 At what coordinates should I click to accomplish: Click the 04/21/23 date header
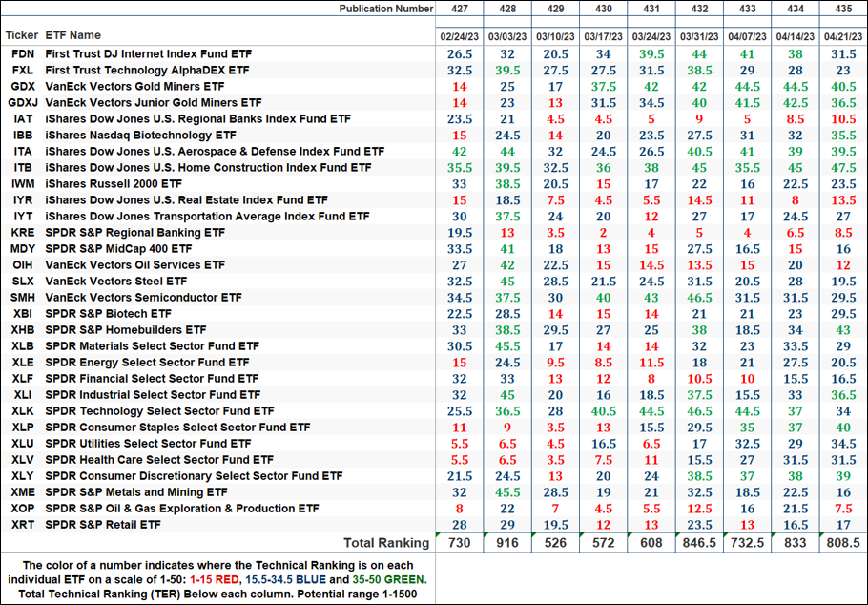coord(843,36)
